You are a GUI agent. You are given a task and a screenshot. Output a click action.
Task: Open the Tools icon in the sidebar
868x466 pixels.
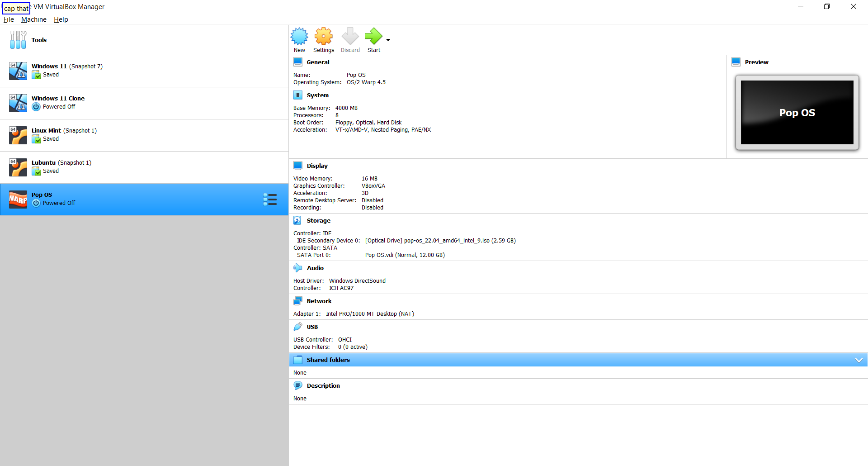coord(18,40)
